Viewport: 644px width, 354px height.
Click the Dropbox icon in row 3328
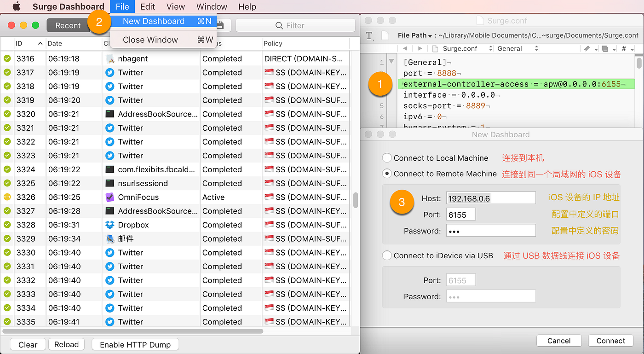(109, 225)
